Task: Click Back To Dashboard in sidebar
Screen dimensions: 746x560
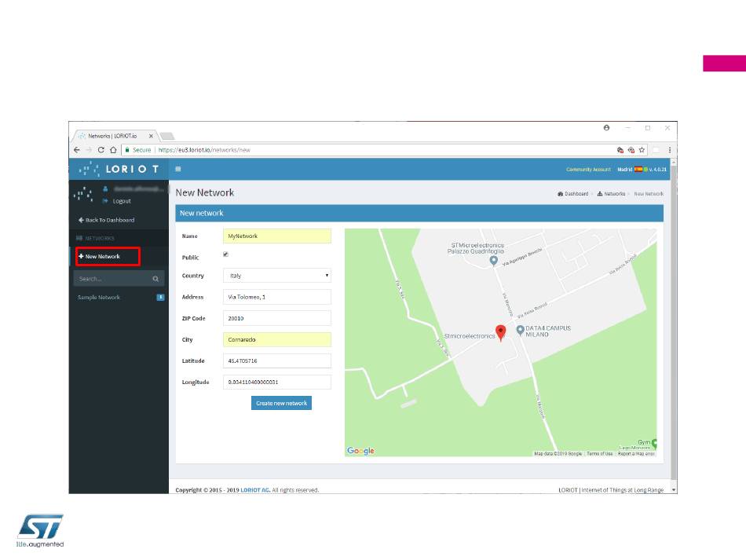Action: [x=107, y=220]
